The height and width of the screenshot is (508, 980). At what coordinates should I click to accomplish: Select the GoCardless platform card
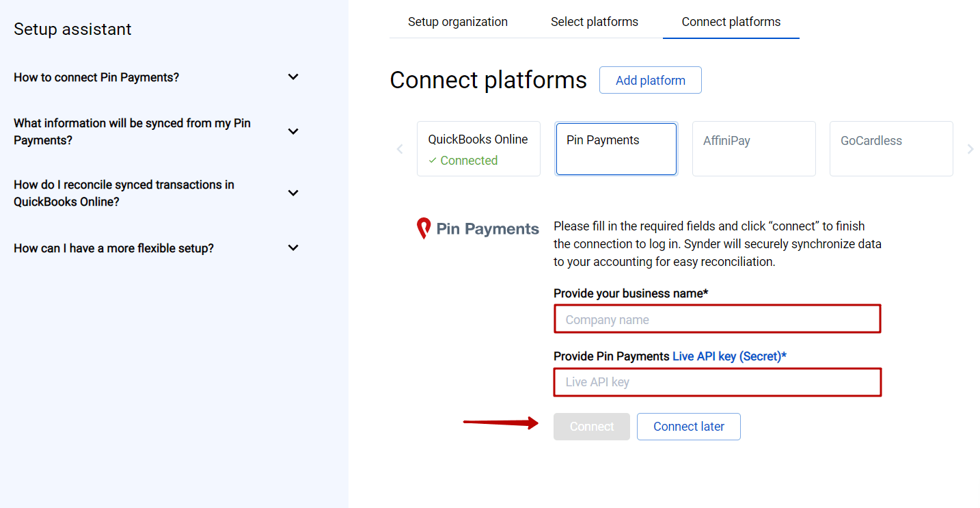(891, 148)
